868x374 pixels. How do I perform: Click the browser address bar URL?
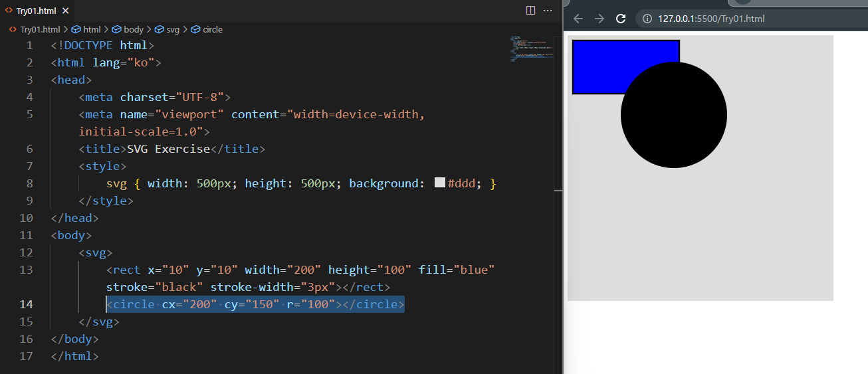[x=711, y=19]
